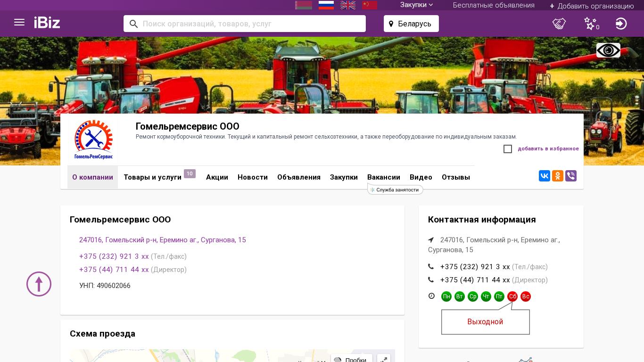The width and height of the screenshot is (644, 362).
Task: Click 'Добавить организацию' link
Action: 592,6
